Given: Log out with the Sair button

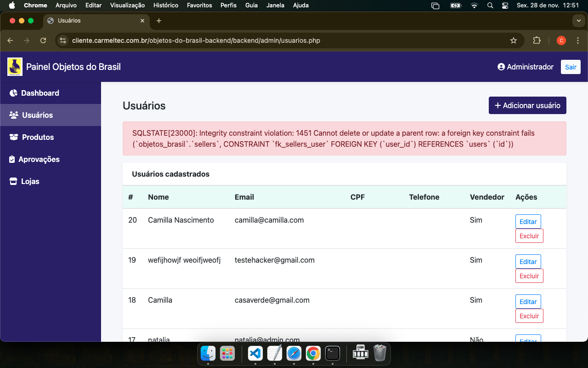Looking at the screenshot, I should pos(571,67).
